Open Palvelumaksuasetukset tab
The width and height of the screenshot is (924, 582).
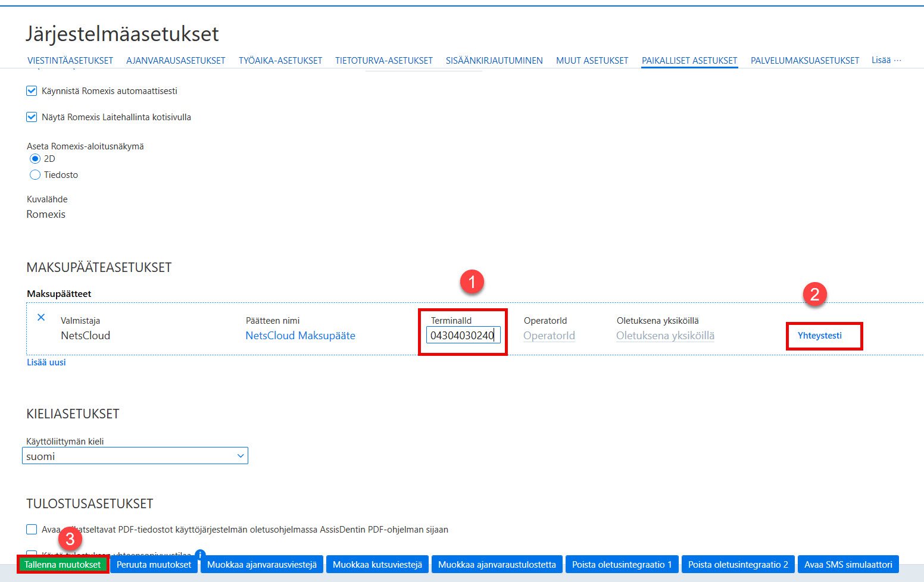click(x=805, y=61)
